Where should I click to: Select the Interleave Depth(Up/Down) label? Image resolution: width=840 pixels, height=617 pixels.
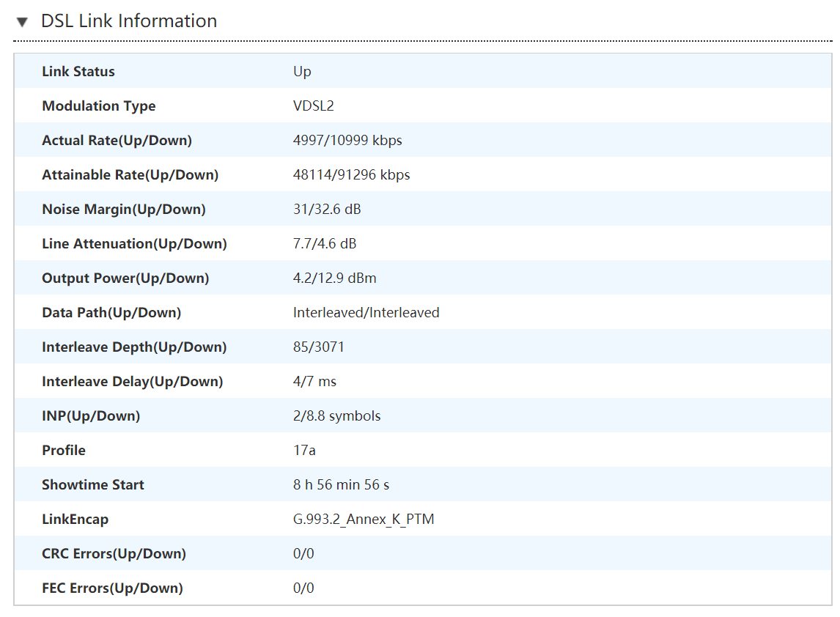(x=134, y=347)
